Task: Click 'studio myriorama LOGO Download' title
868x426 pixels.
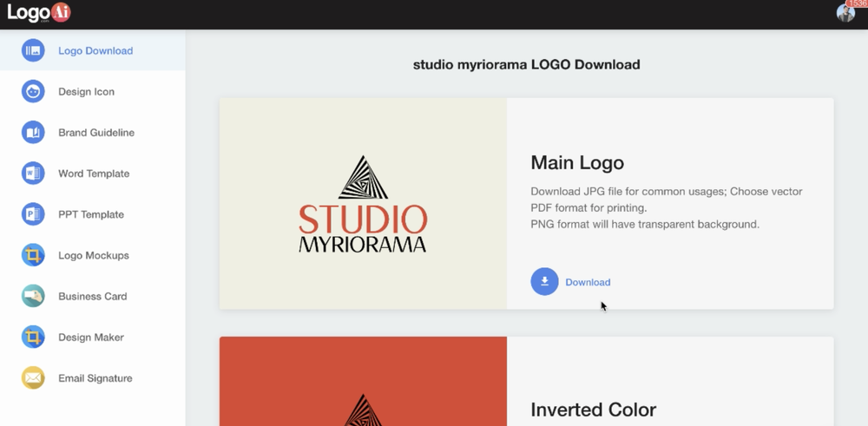Action: [x=527, y=65]
